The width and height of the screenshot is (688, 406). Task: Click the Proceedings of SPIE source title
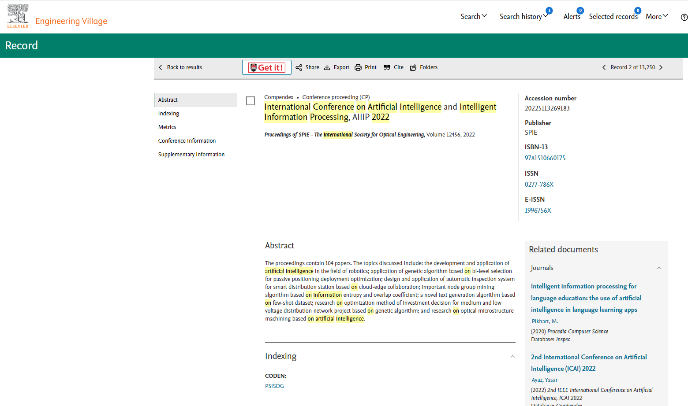344,135
